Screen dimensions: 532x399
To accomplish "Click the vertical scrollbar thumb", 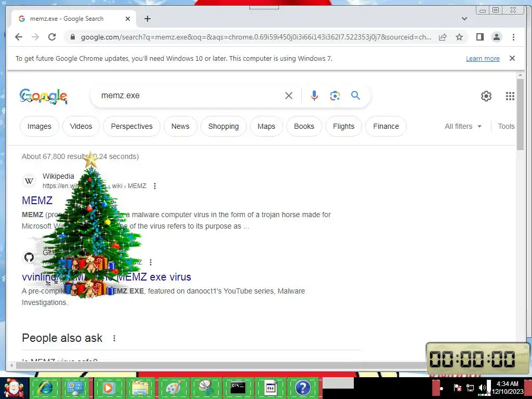I will 520,114.
